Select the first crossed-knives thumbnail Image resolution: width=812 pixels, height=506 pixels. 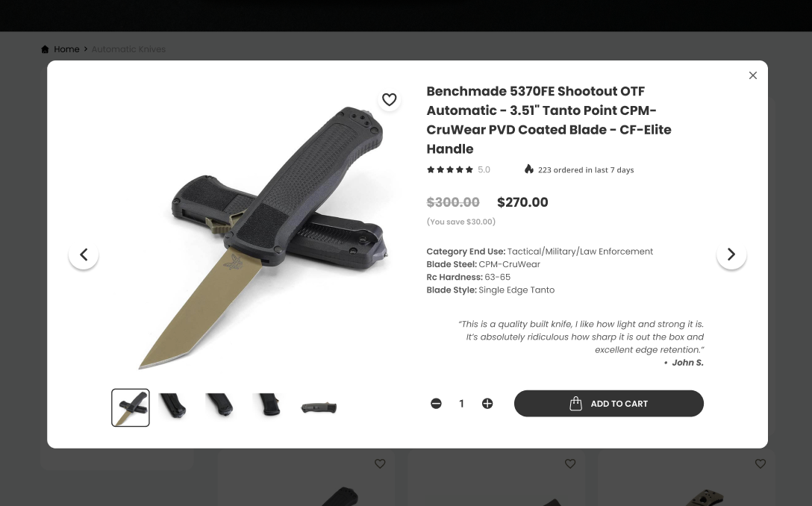[x=131, y=407]
